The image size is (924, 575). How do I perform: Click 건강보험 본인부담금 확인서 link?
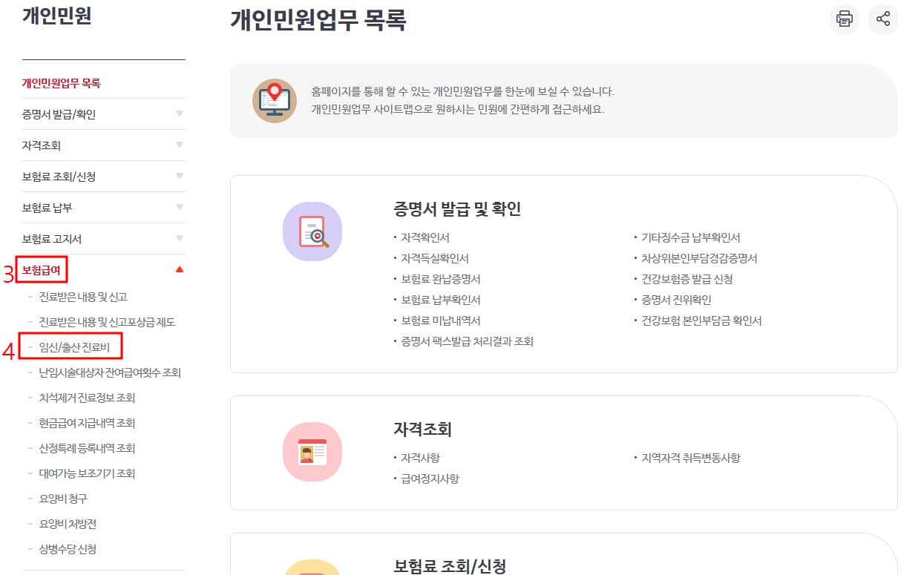(701, 321)
